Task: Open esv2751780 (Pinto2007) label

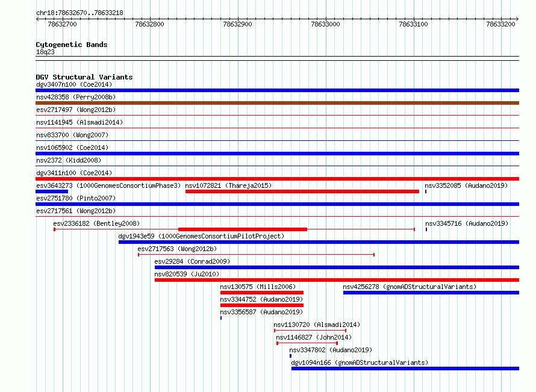Action: [x=76, y=198]
